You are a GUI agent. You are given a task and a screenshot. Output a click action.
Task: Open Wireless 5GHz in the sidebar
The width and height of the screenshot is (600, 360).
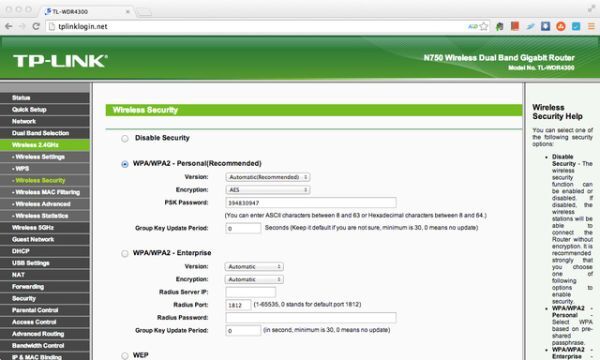[x=45, y=228]
